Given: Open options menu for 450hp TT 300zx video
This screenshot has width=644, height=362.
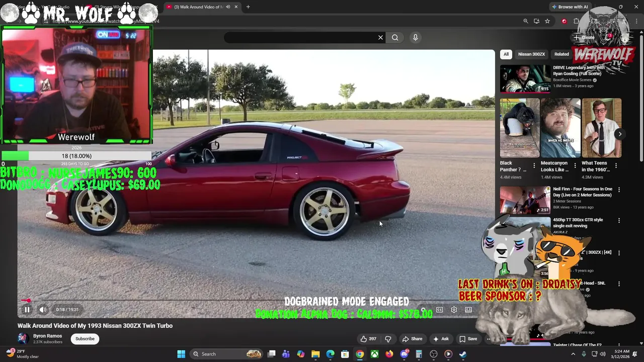Looking at the screenshot, I should (619, 220).
